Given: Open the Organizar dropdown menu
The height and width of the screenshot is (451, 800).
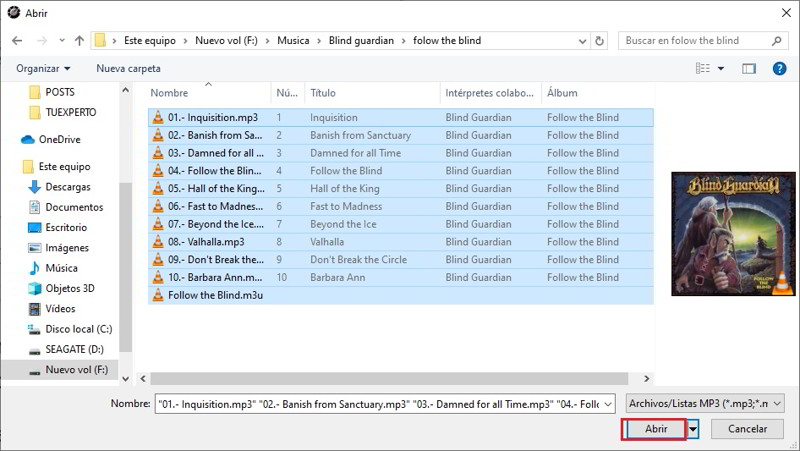Looking at the screenshot, I should 43,68.
